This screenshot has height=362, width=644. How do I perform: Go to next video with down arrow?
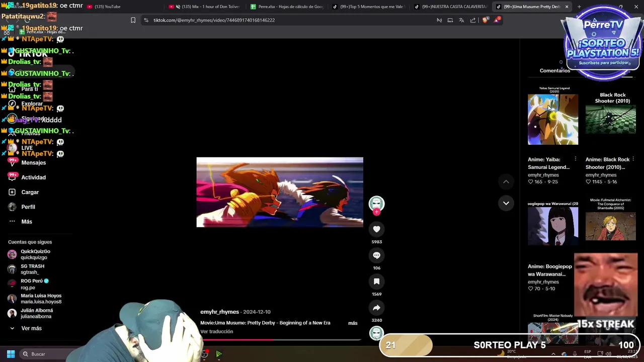[506, 203]
